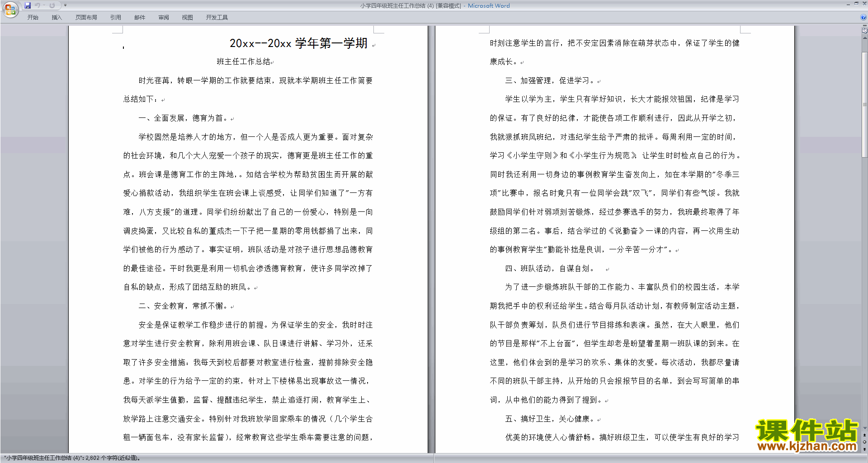Toggle the ruler view icon above scrollbar
This screenshot has height=463, width=868.
tap(865, 31)
